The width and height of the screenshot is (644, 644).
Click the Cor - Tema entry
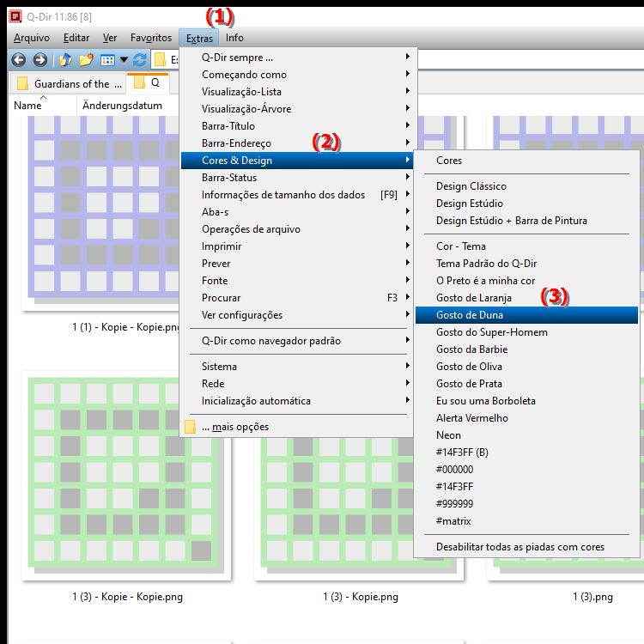click(x=526, y=246)
